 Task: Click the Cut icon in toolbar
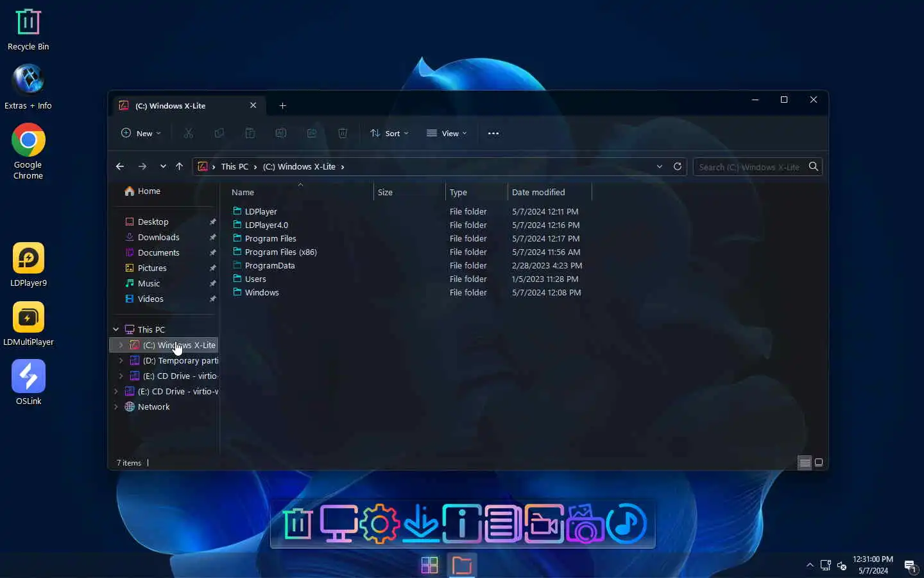188,133
